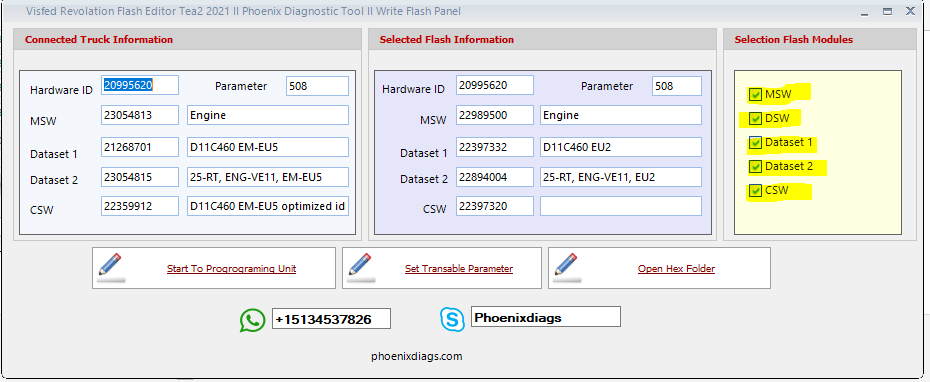Click D11C460 EM-EU5 description field
Screen dimensions: 930x382
[267, 147]
